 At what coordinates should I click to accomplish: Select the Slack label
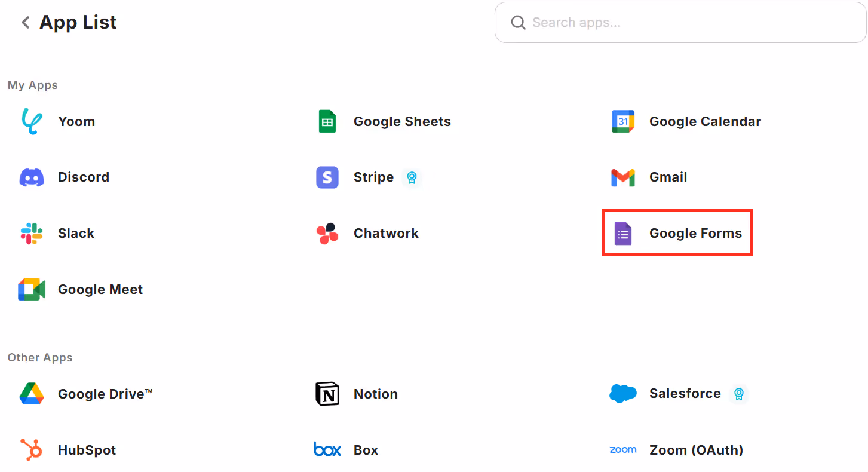click(x=76, y=233)
